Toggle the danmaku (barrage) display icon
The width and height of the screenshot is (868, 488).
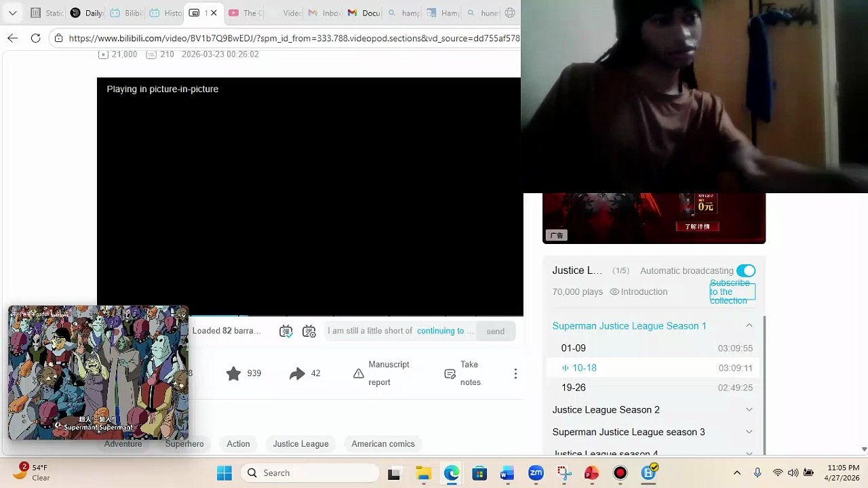tap(286, 331)
